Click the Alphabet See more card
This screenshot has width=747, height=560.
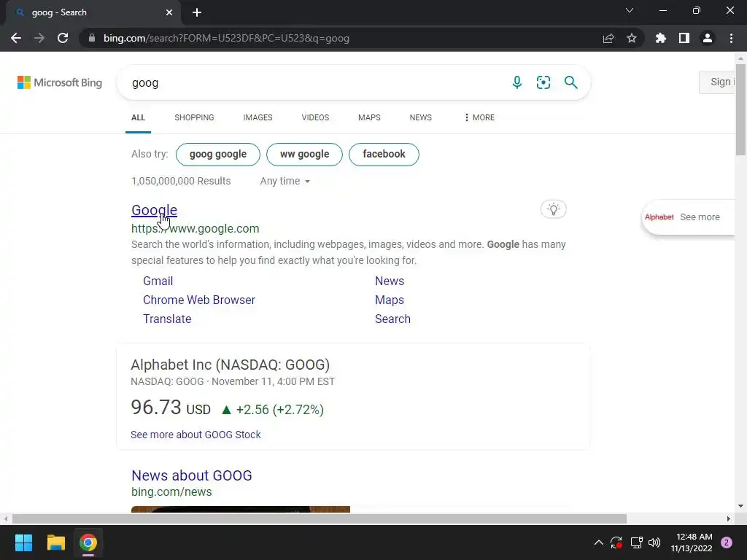coord(689,217)
